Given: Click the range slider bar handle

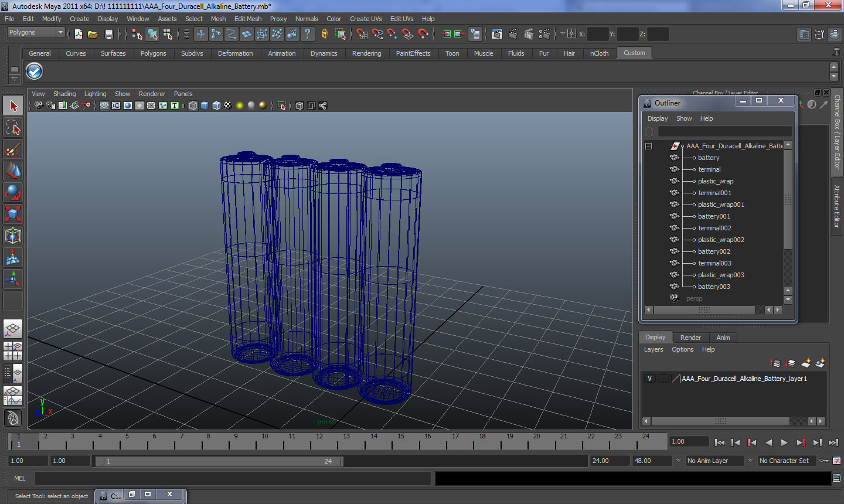Looking at the screenshot, I should [220, 461].
